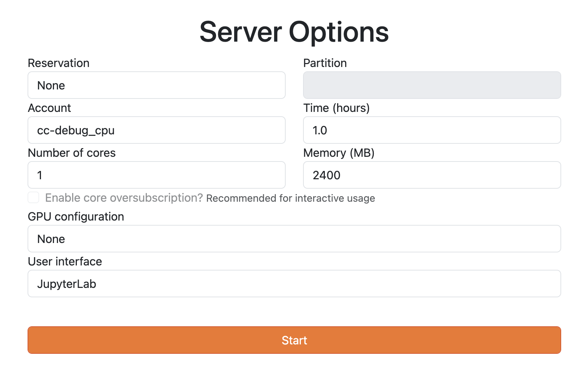Image resolution: width=588 pixels, height=373 pixels.
Task: Open the Reservation dropdown showing None
Action: tap(157, 85)
